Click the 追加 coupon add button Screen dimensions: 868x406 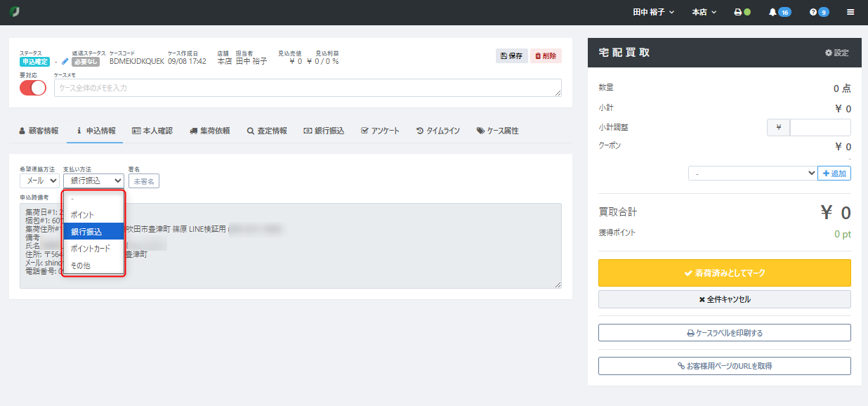click(x=834, y=173)
